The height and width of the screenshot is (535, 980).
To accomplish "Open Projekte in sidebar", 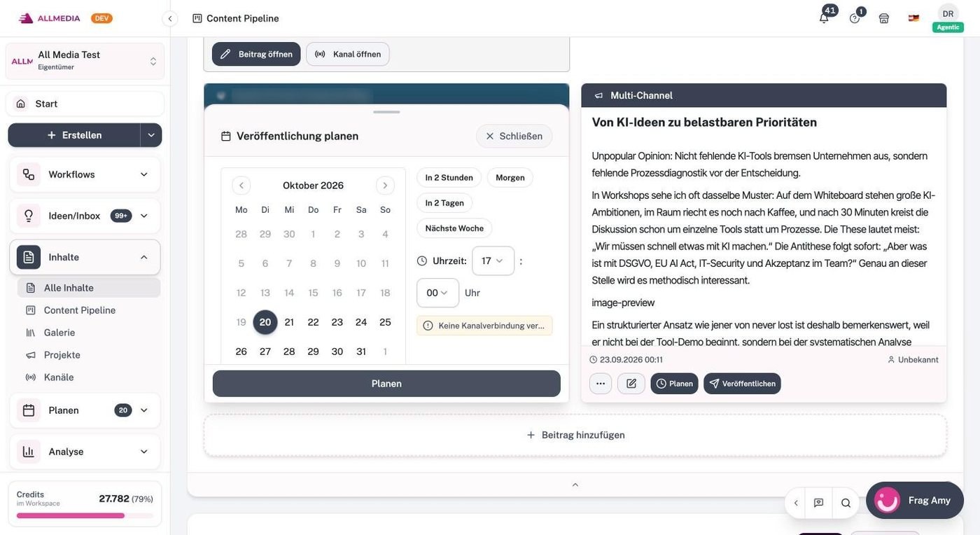I will (x=89, y=355).
